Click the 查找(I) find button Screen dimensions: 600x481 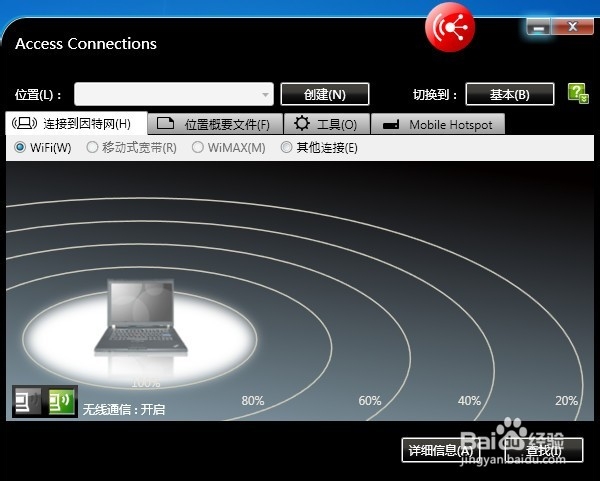pos(544,450)
